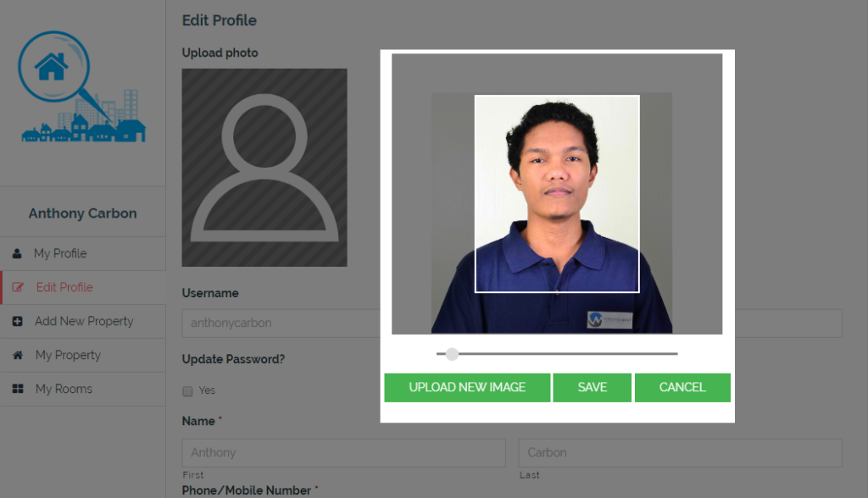Open My Property sidebar link
Image resolution: width=868 pixels, height=498 pixels.
coord(68,355)
